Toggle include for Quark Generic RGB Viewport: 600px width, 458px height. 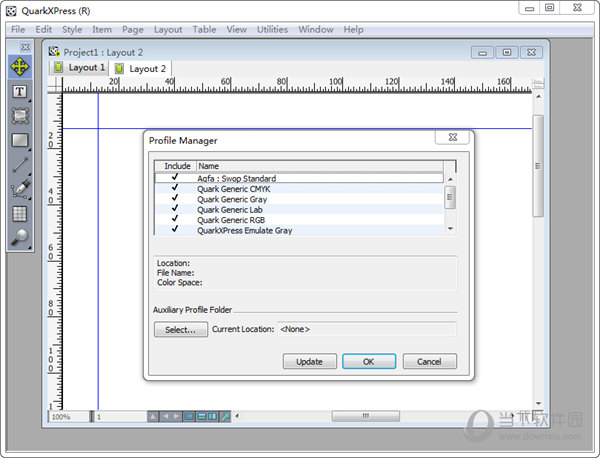(175, 218)
